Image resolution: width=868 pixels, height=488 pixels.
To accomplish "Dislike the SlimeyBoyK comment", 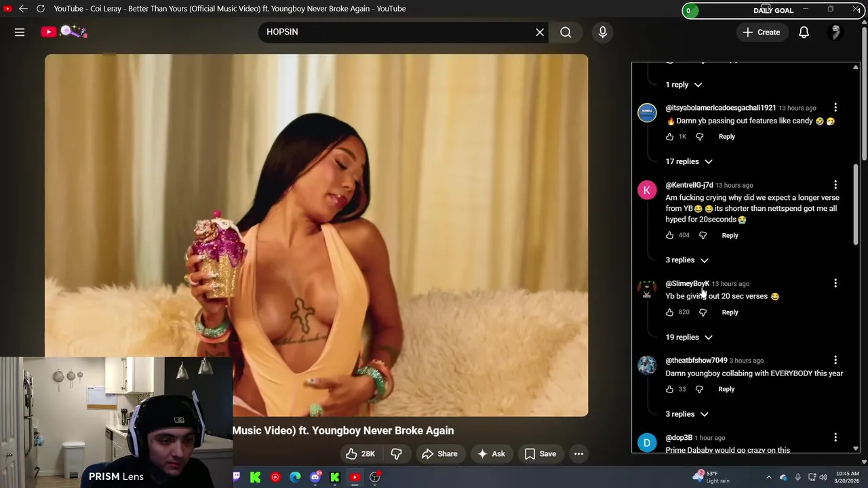I will 703,312.
